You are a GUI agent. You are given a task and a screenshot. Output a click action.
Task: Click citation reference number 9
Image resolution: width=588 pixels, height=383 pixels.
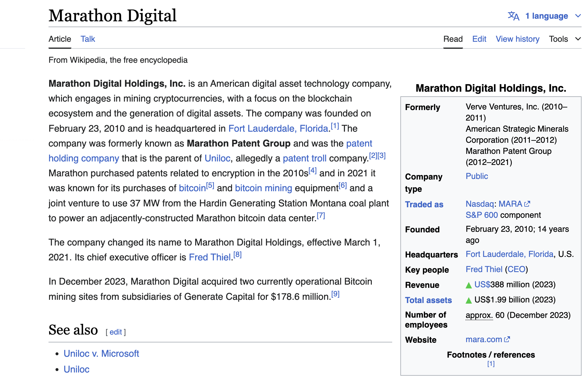pyautogui.click(x=335, y=294)
